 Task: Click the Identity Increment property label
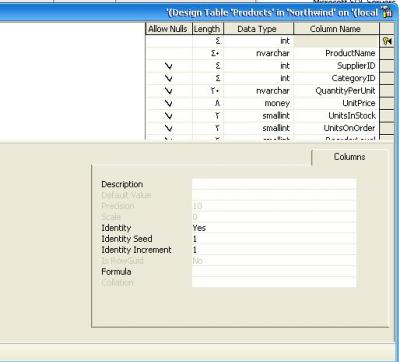(136, 250)
